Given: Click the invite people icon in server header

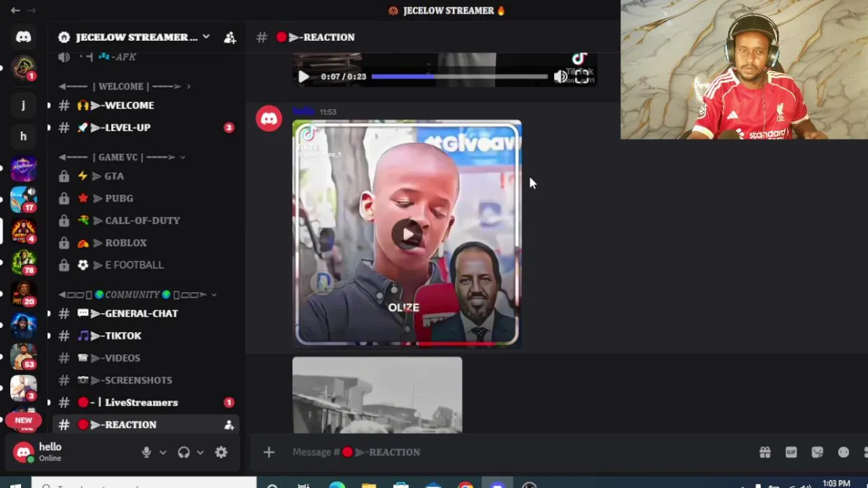Looking at the screenshot, I should point(230,37).
